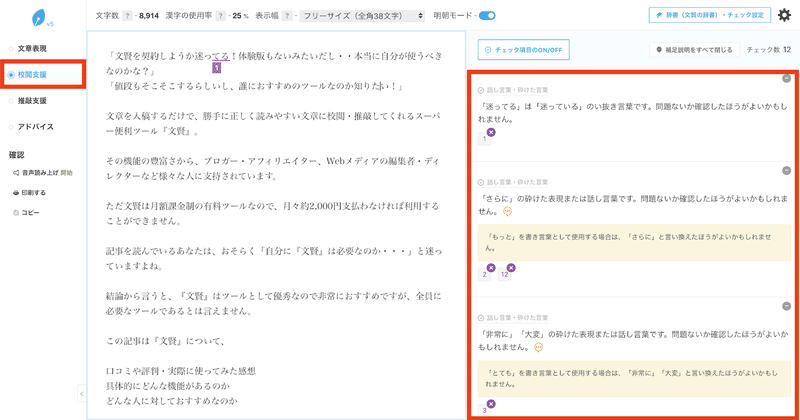Viewport: 800px width, 420px height.
Task: Click チェック項目のON/OFF button
Action: [523, 50]
